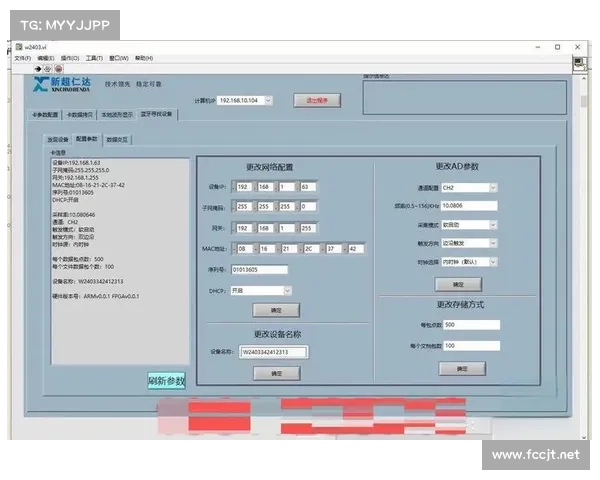The image size is (600, 480).
Task: Click 确定 under 更改存储方式
Action: 461,369
